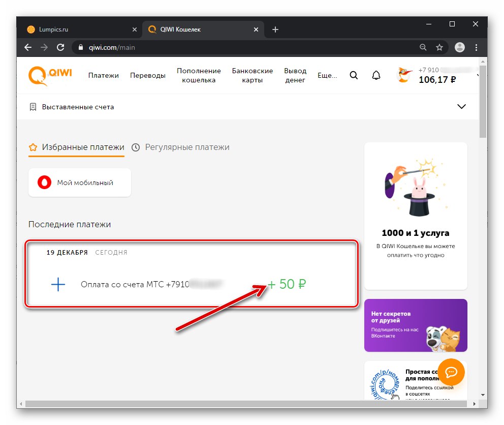Select the Избранные платежи tab
The image size is (504, 425).
[x=77, y=147]
